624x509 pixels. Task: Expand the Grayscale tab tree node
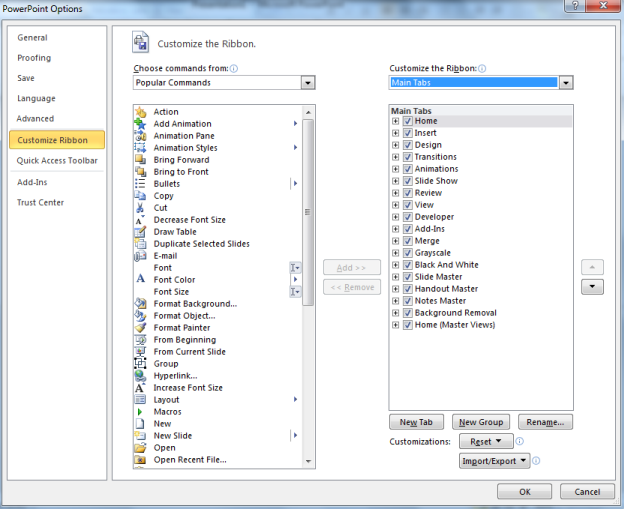point(395,253)
